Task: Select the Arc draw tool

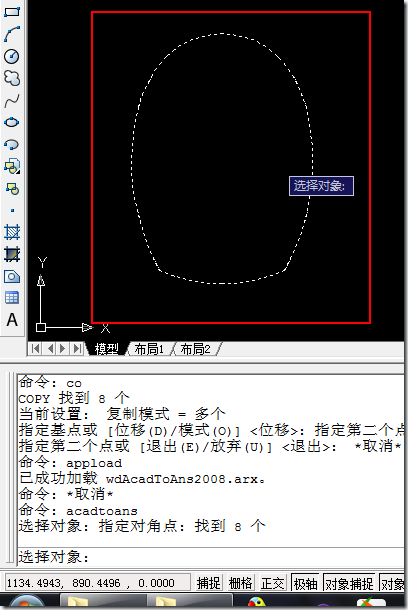Action: pyautogui.click(x=12, y=34)
